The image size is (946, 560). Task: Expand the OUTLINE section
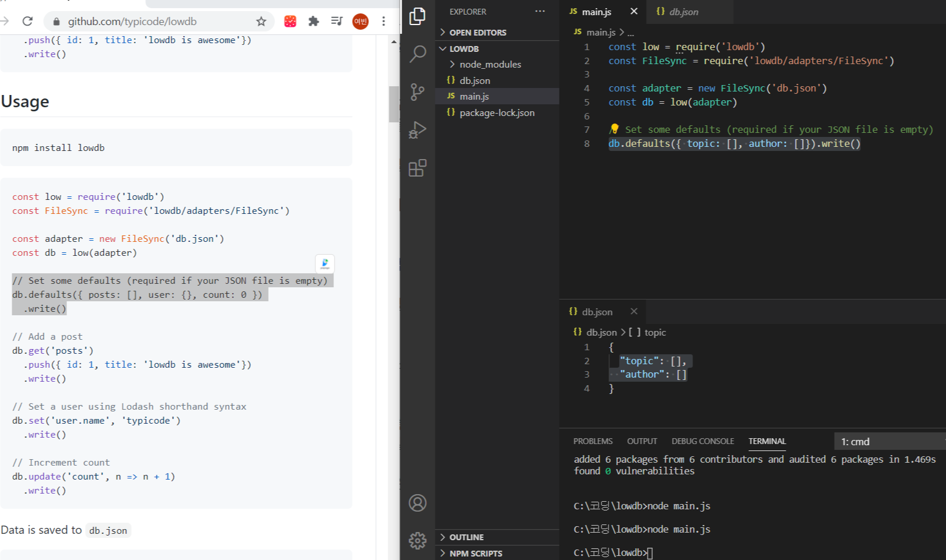click(497, 537)
